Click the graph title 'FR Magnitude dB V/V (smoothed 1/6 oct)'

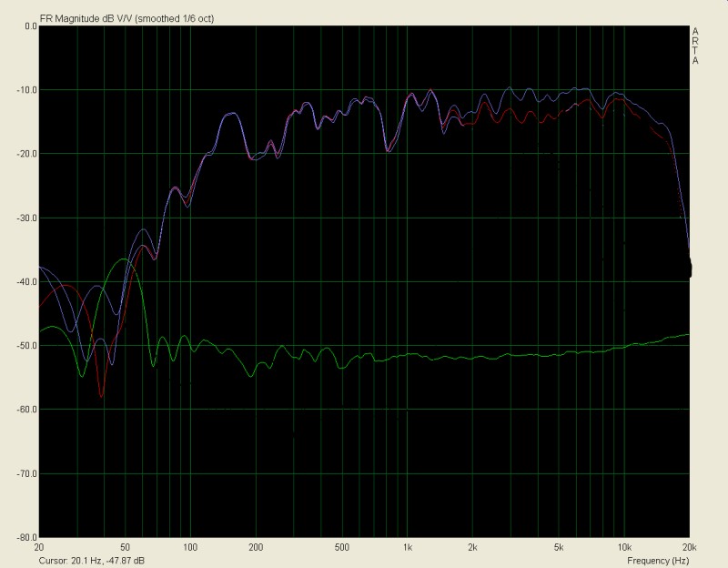tap(126, 18)
